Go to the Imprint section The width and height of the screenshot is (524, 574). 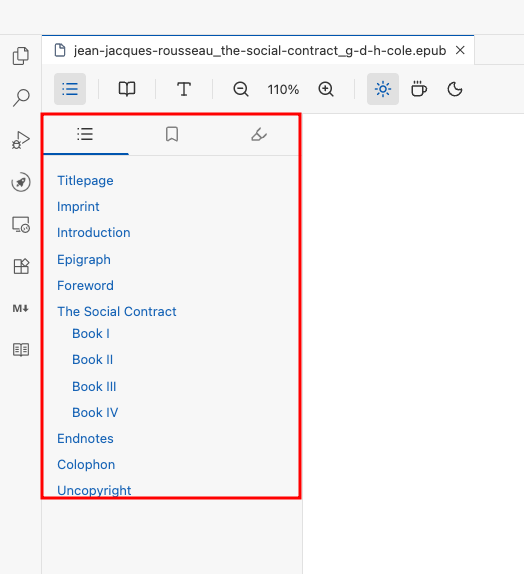click(x=78, y=206)
